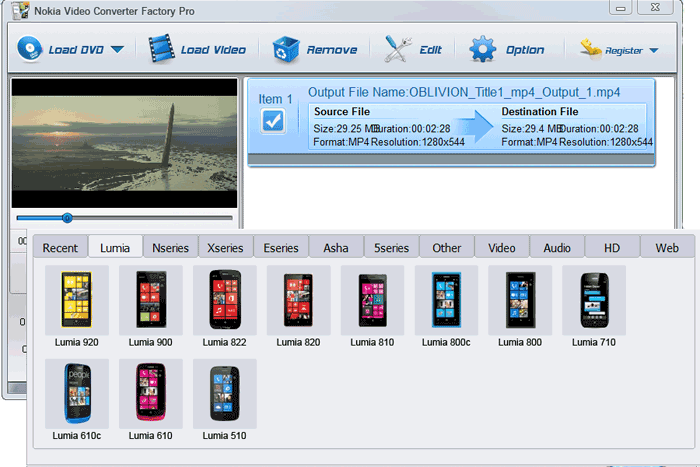Switch to the Nseries tab

point(171,248)
